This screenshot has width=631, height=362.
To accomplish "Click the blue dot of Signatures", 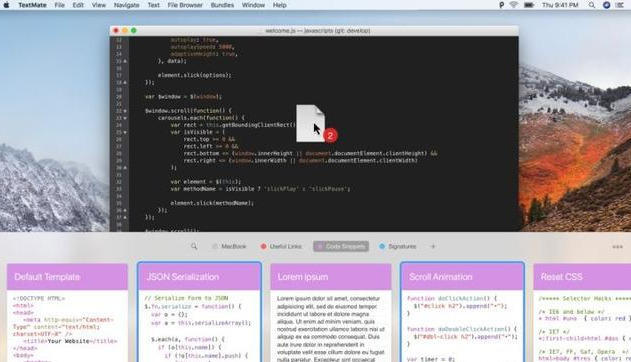I will point(382,246).
